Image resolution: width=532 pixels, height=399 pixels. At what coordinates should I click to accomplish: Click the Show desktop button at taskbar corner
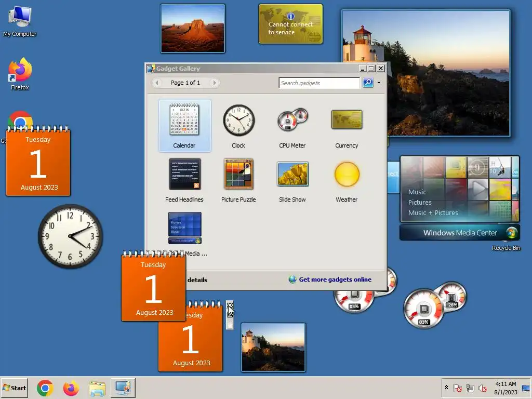coord(526,388)
